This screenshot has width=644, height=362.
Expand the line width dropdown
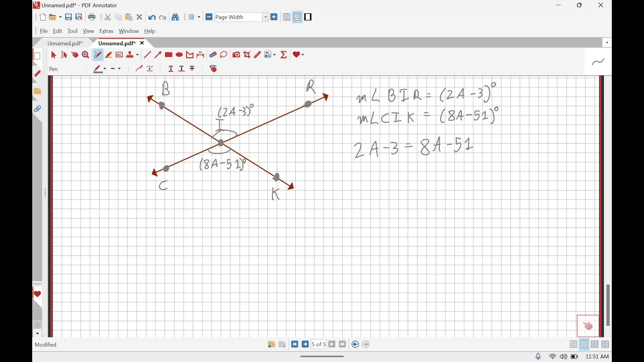pyautogui.click(x=119, y=68)
